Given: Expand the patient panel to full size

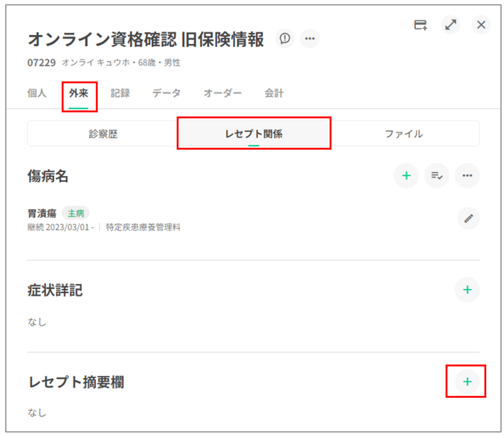Looking at the screenshot, I should 450,25.
